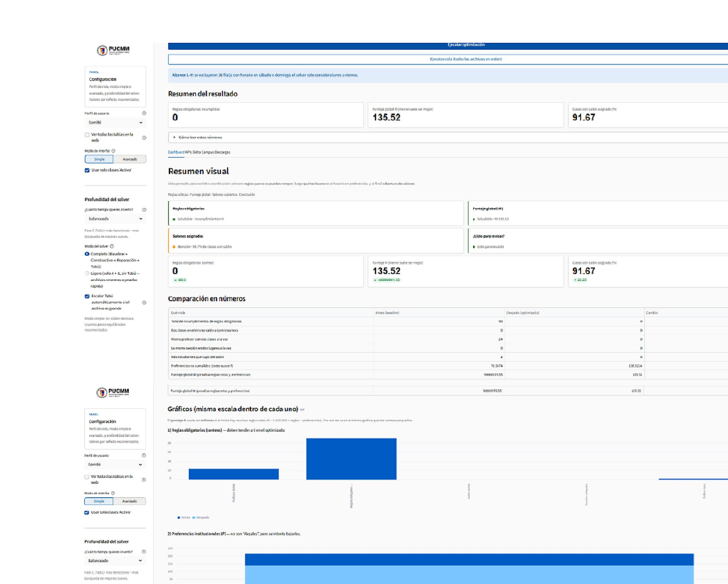Image resolution: width=728 pixels, height=584 pixels.
Task: Click Perfil de usuario help icon in lower sidebar
Action: 144,455
